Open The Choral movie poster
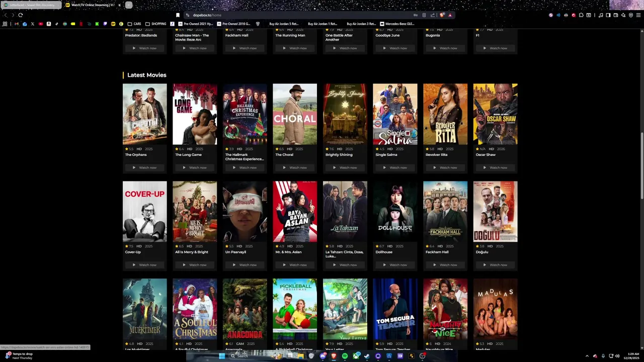644x362 pixels. tap(295, 114)
